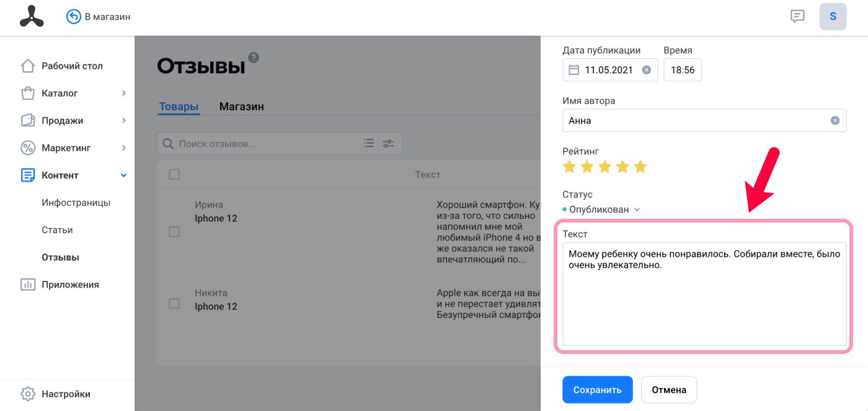This screenshot has width=868, height=411.
Task: Open the Настройки gear icon
Action: (x=27, y=394)
